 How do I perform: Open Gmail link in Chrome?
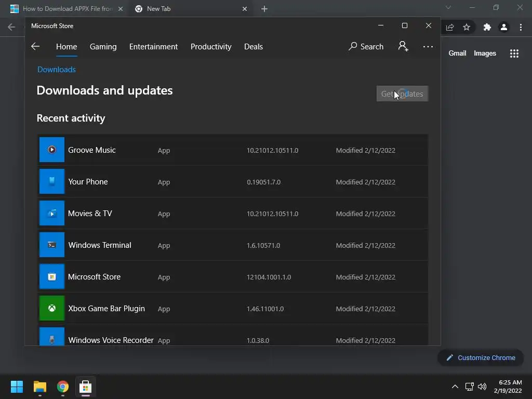click(x=457, y=54)
